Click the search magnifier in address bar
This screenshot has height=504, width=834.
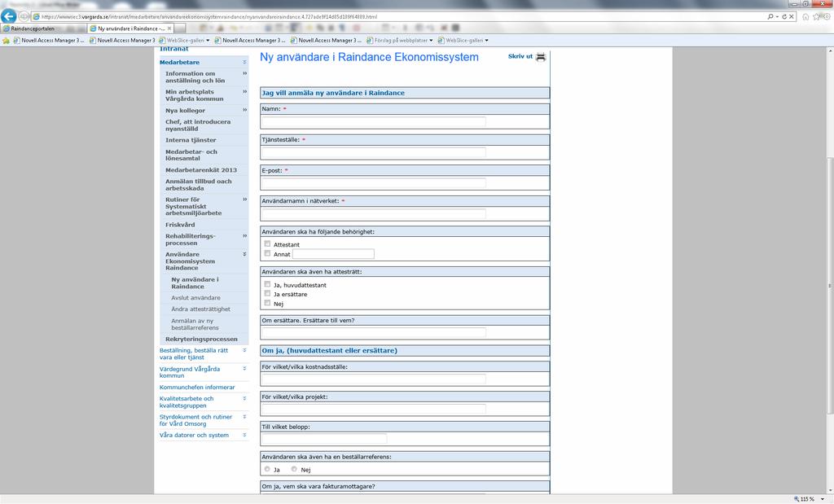pos(770,16)
